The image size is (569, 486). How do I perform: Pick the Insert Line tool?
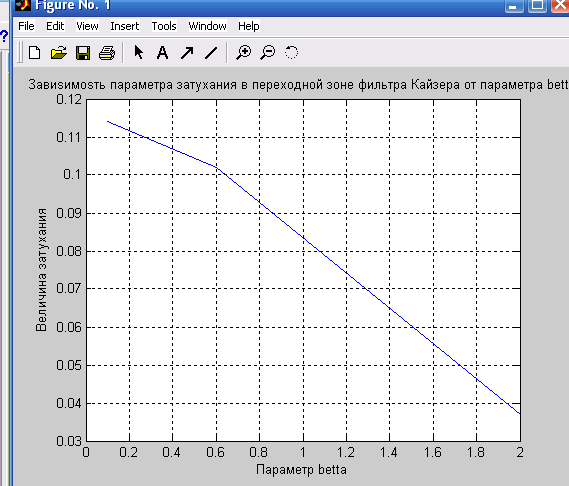211,53
